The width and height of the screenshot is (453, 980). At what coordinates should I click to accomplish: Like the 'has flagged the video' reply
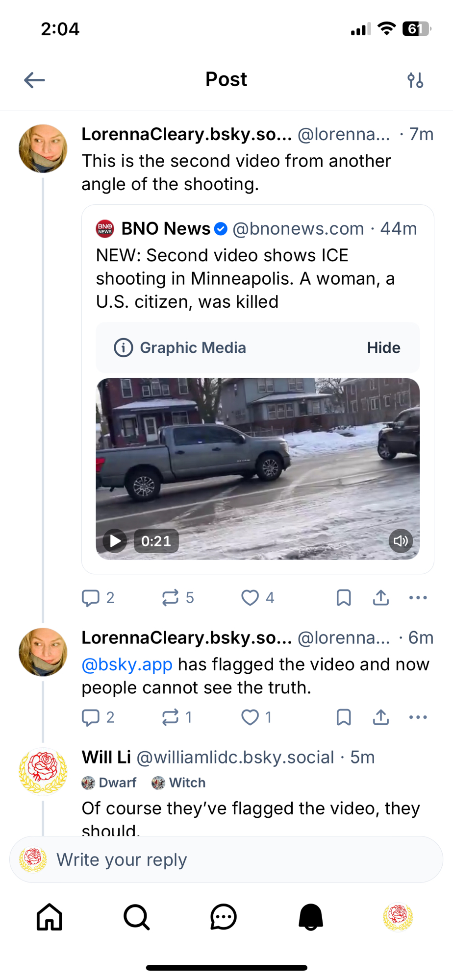(250, 717)
